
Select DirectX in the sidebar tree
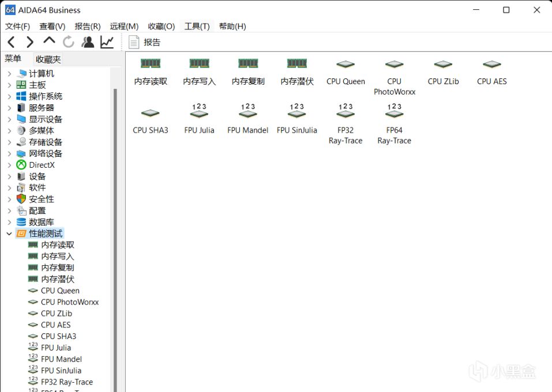(42, 165)
